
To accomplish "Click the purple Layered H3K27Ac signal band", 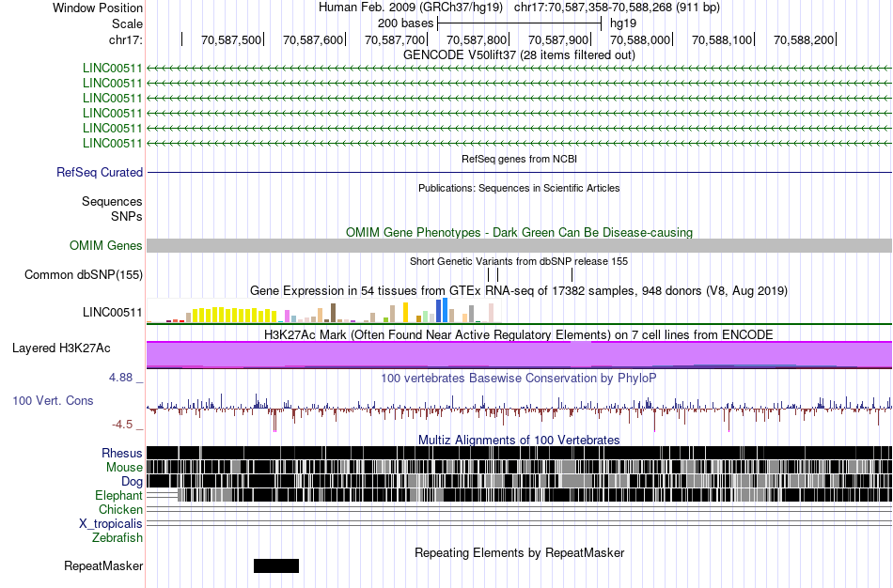I will pyautogui.click(x=520, y=355).
